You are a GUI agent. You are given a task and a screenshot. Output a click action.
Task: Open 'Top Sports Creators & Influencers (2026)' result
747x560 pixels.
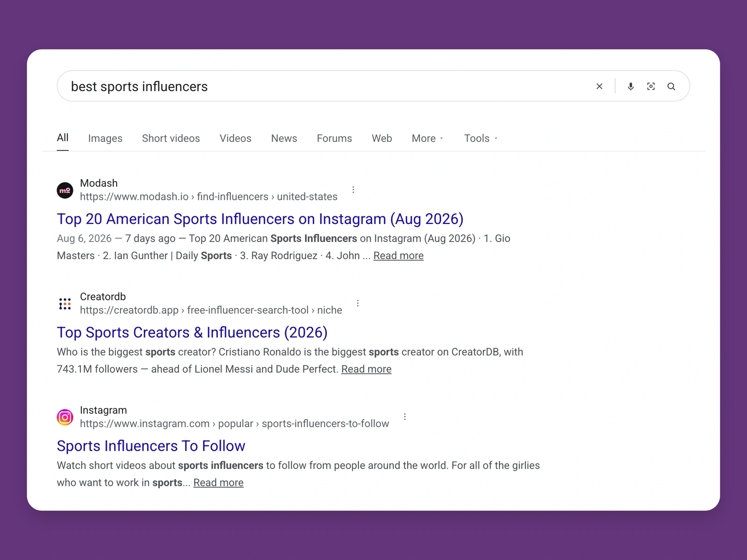pyautogui.click(x=192, y=332)
